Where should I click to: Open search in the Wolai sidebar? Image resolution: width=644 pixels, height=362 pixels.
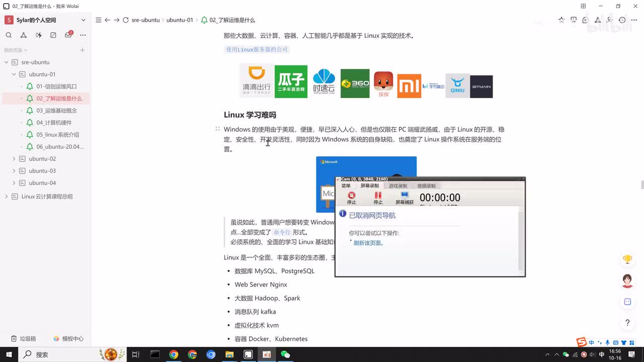click(9, 35)
